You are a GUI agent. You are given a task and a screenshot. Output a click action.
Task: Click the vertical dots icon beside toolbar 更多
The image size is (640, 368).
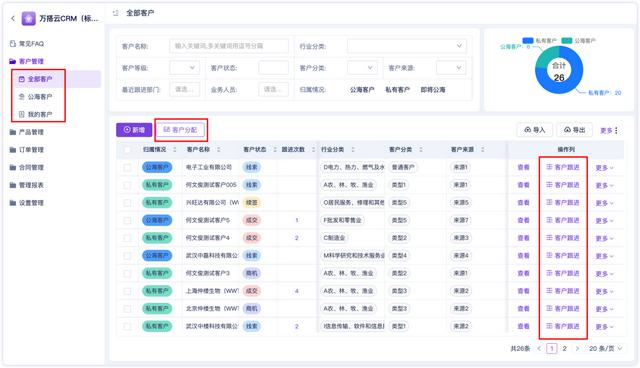click(616, 131)
